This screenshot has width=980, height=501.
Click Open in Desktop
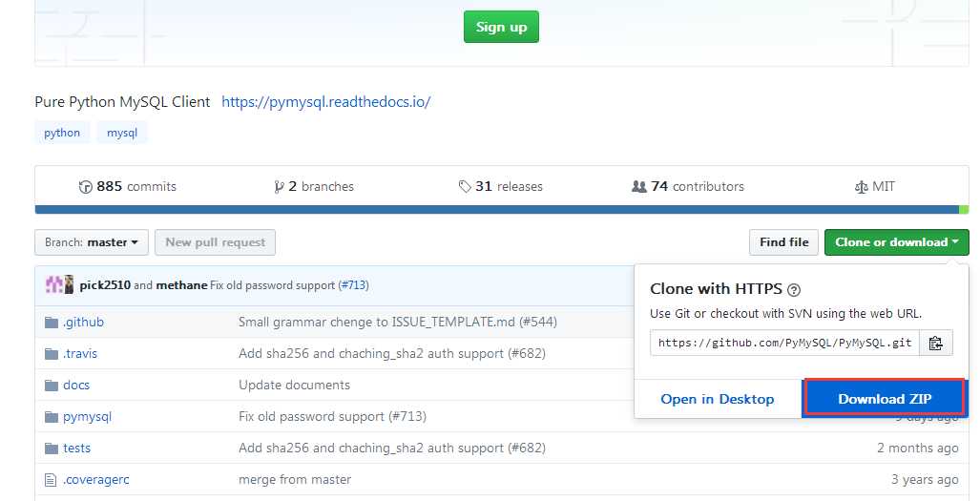[717, 399]
